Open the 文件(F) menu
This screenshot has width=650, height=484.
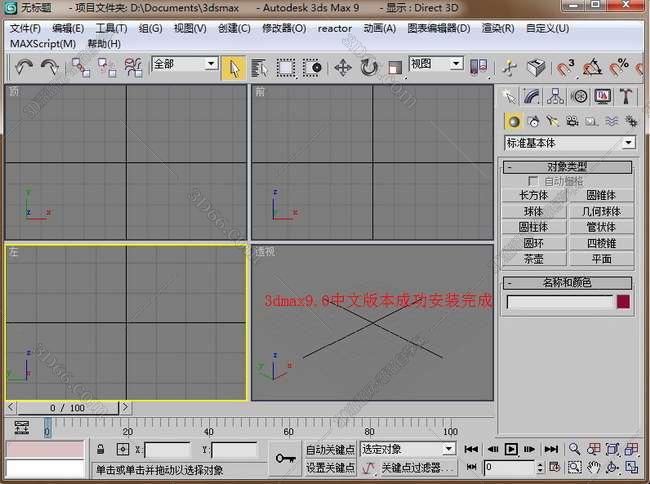pos(25,29)
